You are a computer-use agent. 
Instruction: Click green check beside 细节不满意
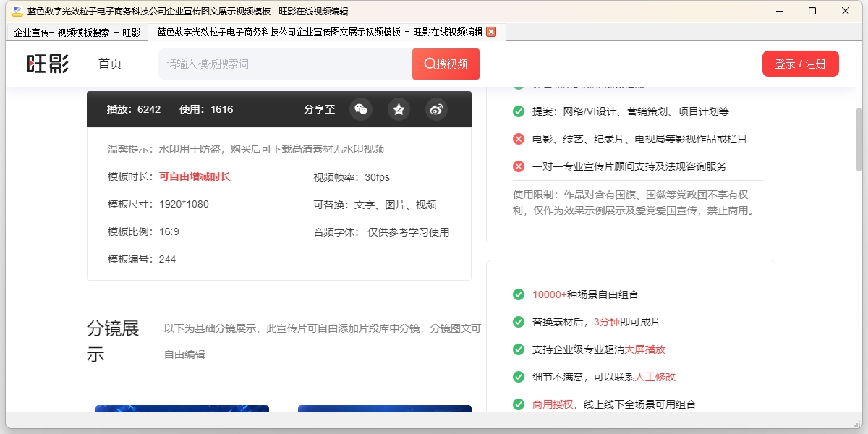[x=519, y=377]
